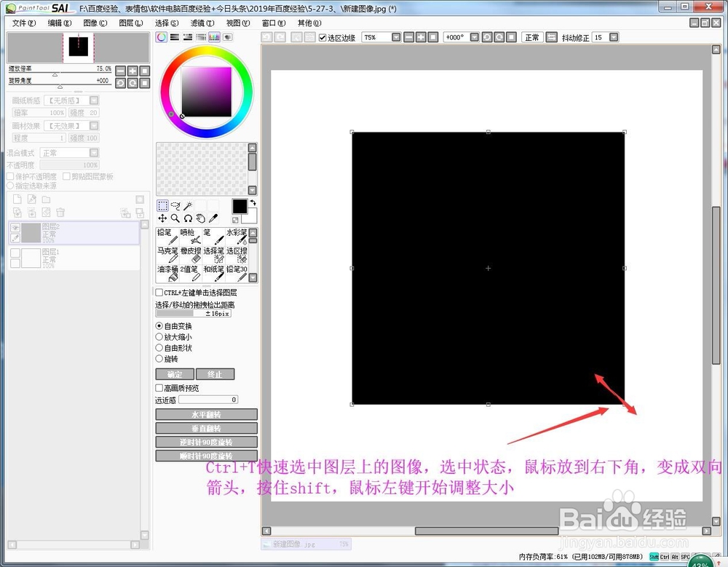Click swatch panel scroll down arrow
Viewport: 728px width, 567px height.
click(253, 190)
